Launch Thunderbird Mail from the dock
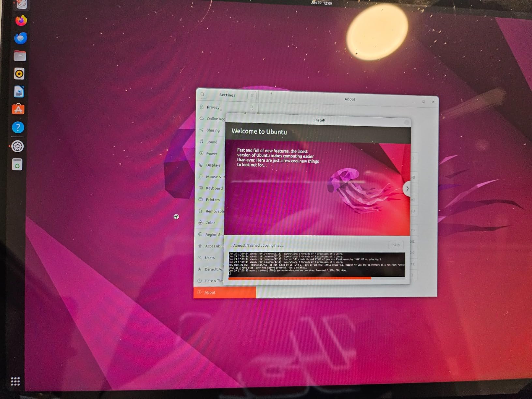Image resolution: width=532 pixels, height=399 pixels. (21, 38)
